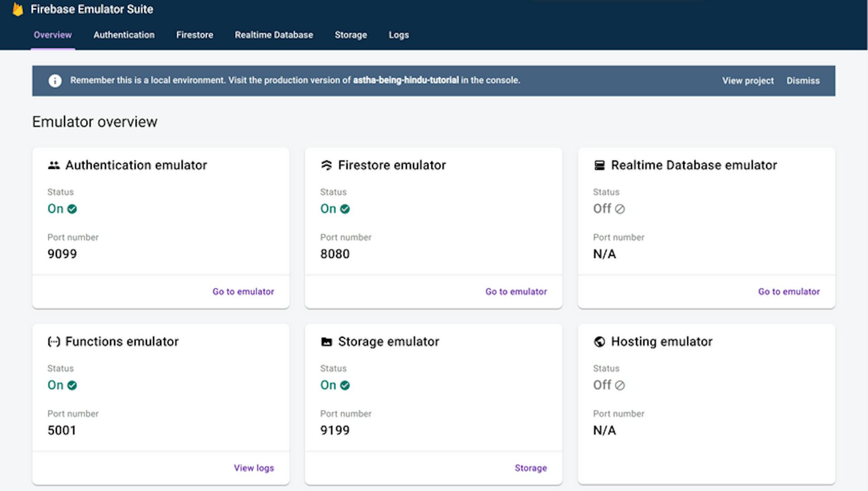Click Functions emulator green check status icon

(x=72, y=386)
